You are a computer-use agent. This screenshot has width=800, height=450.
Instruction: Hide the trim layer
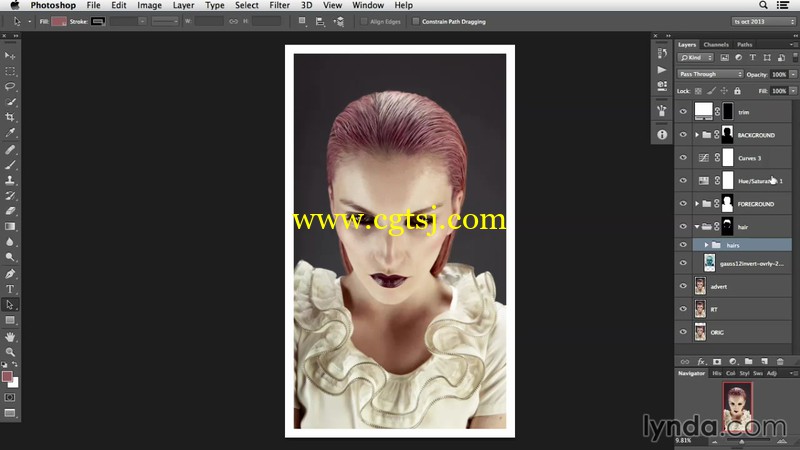click(x=683, y=112)
